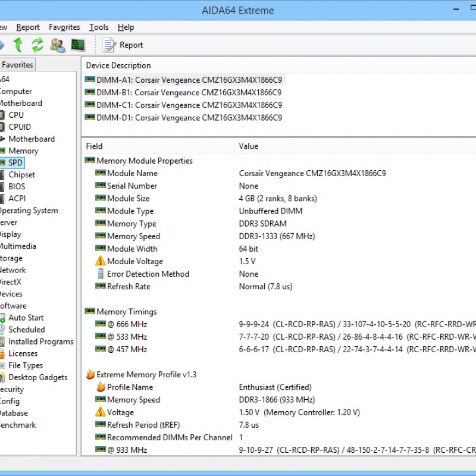Open the System Stability monitor icon
The height and width of the screenshot is (476, 476).
[78, 45]
